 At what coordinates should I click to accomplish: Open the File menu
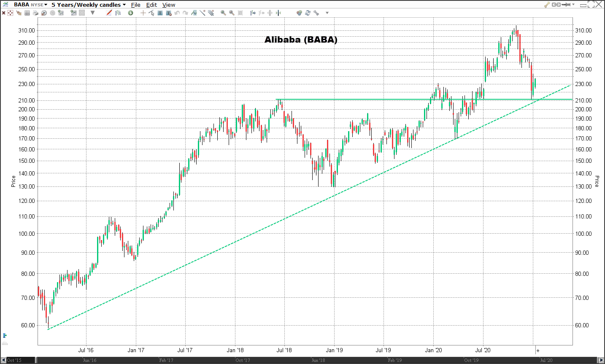point(136,5)
